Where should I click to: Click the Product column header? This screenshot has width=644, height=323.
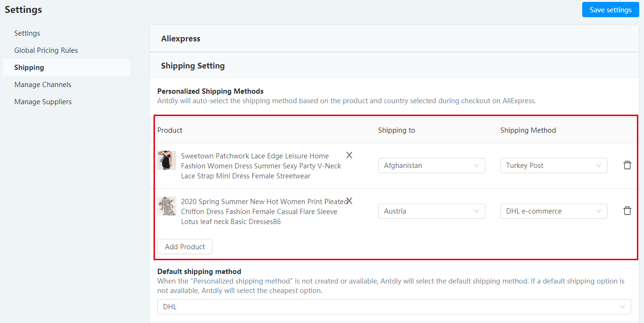click(170, 130)
